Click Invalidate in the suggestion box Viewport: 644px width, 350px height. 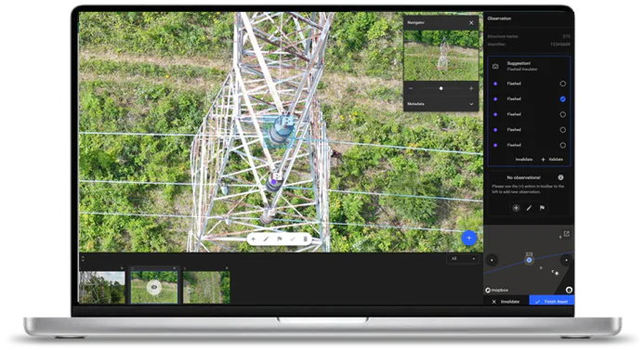tap(524, 159)
